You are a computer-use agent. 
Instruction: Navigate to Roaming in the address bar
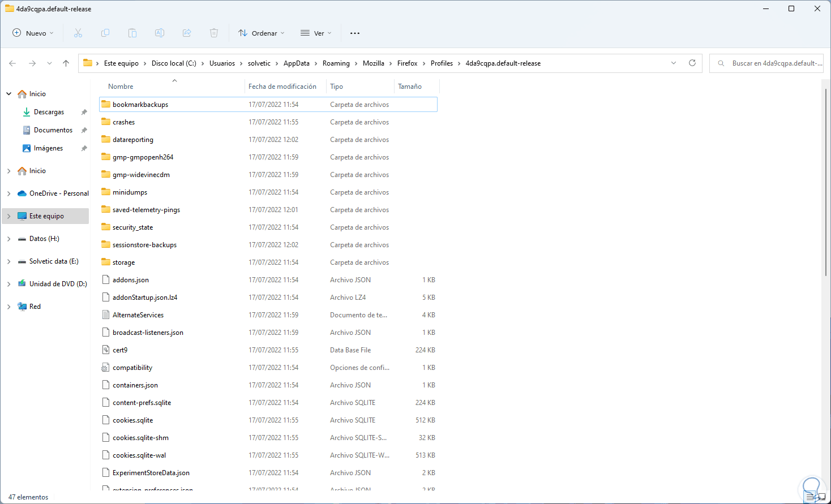(x=336, y=63)
